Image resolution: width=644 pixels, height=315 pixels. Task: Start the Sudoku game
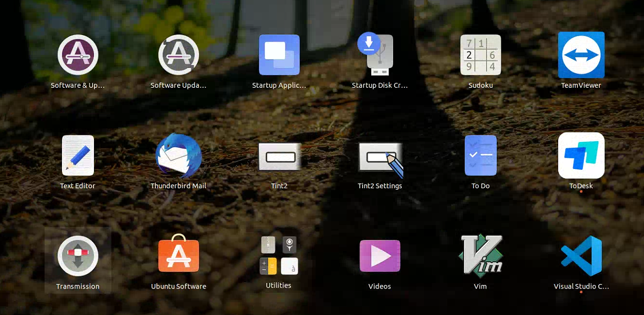(480, 55)
